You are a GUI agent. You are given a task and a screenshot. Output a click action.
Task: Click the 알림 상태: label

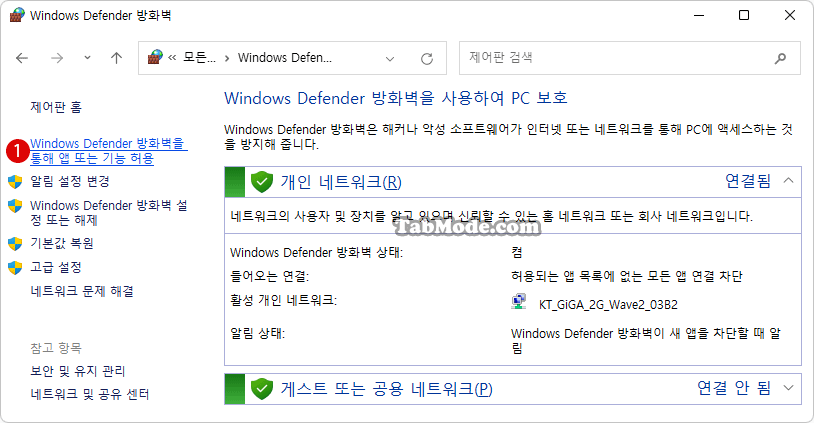tap(257, 334)
